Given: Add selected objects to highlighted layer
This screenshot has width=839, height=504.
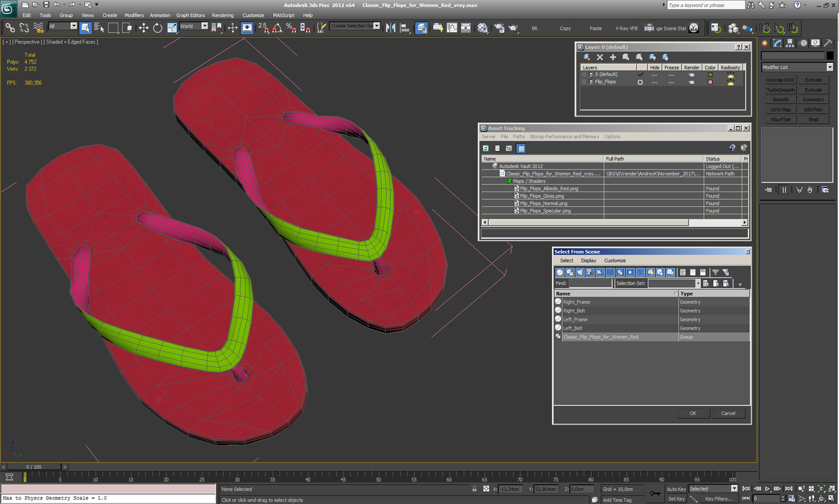Looking at the screenshot, I should [x=613, y=57].
